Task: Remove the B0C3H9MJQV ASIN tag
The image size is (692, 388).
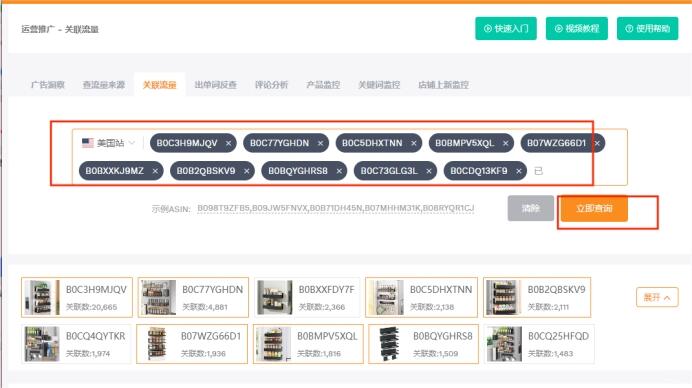Action: point(228,143)
